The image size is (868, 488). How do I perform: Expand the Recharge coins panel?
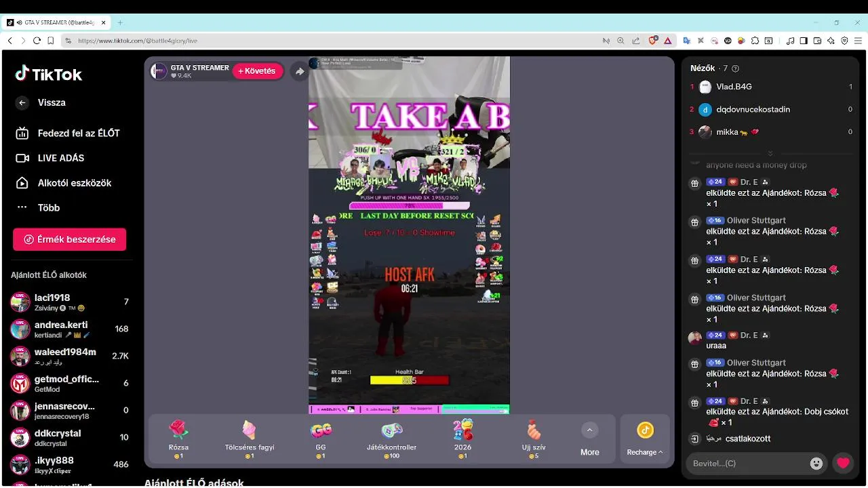pos(645,439)
